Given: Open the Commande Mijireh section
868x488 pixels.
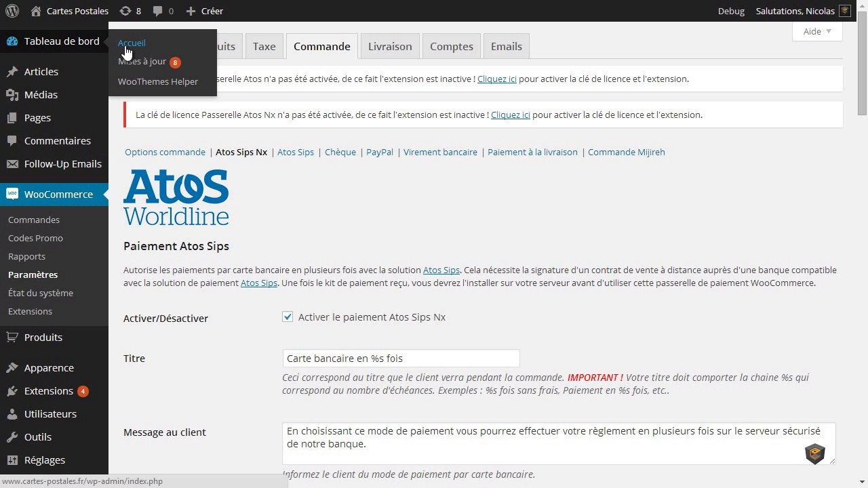Looking at the screenshot, I should 627,152.
